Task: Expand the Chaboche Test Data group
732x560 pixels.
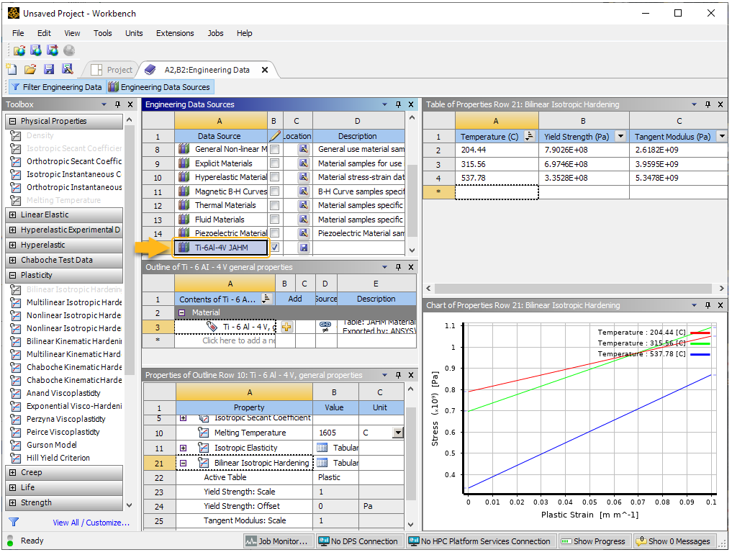Action: click(13, 260)
